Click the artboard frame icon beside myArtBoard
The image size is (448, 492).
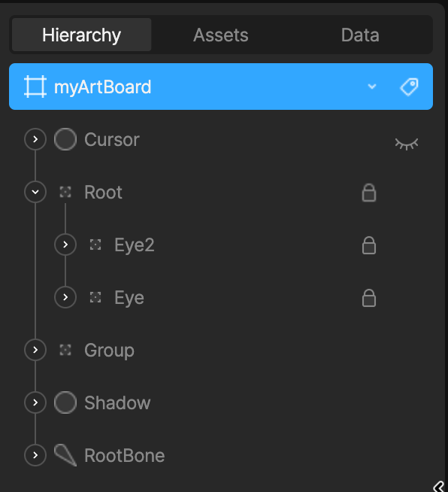35,87
